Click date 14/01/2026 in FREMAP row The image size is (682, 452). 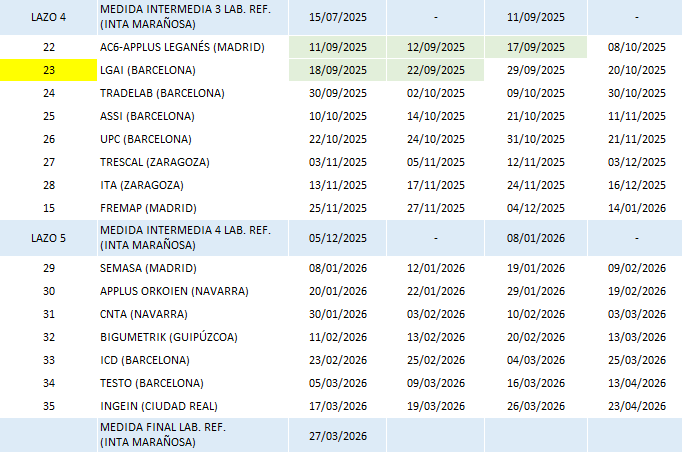[x=636, y=208]
